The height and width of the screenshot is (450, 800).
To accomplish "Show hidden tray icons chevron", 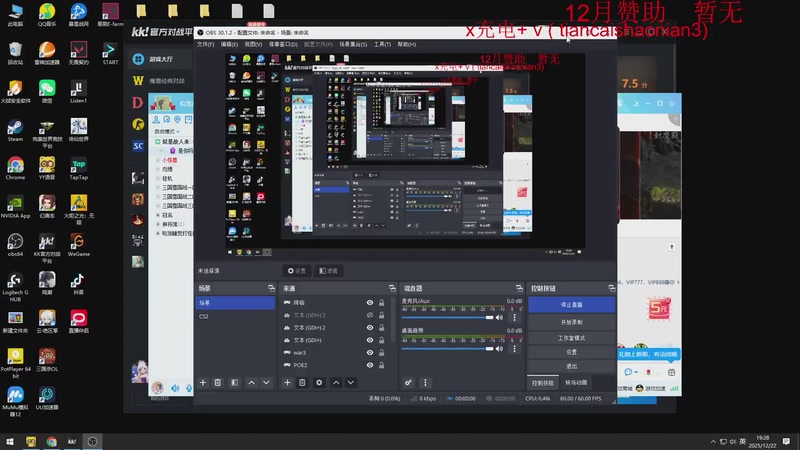I will coord(713,442).
